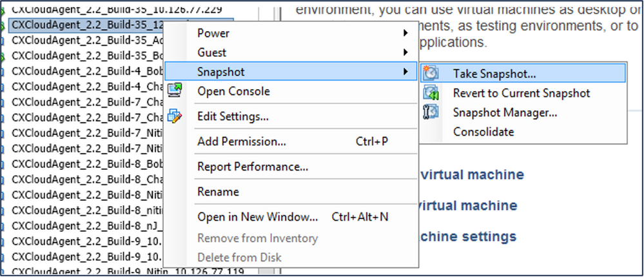Expand the Guest submenu arrow
644x277 pixels.
tap(405, 52)
